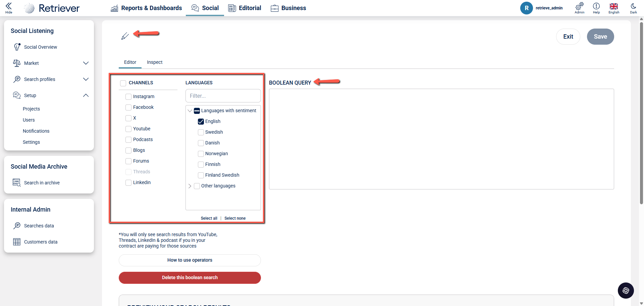
Task: Enable the Facebook channel checkbox
Action: click(x=128, y=107)
